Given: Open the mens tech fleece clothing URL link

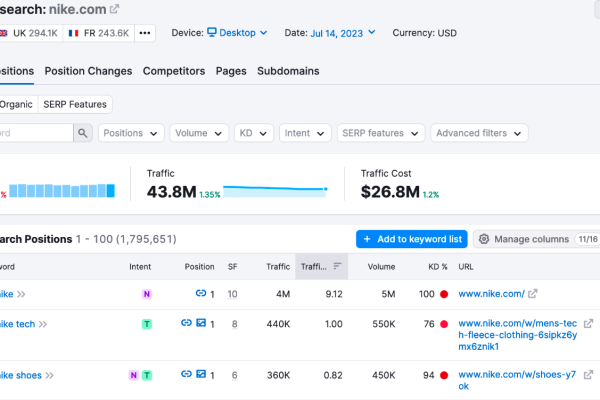Looking at the screenshot, I should [518, 335].
